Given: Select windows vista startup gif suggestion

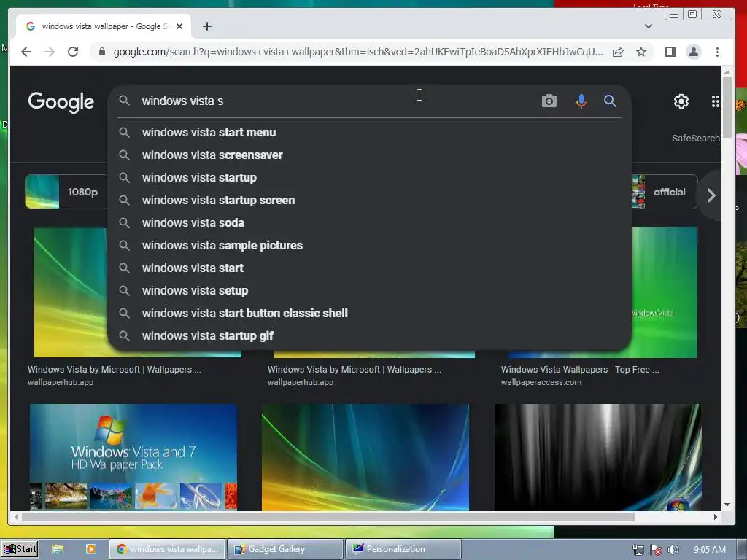Looking at the screenshot, I should 369,335.
